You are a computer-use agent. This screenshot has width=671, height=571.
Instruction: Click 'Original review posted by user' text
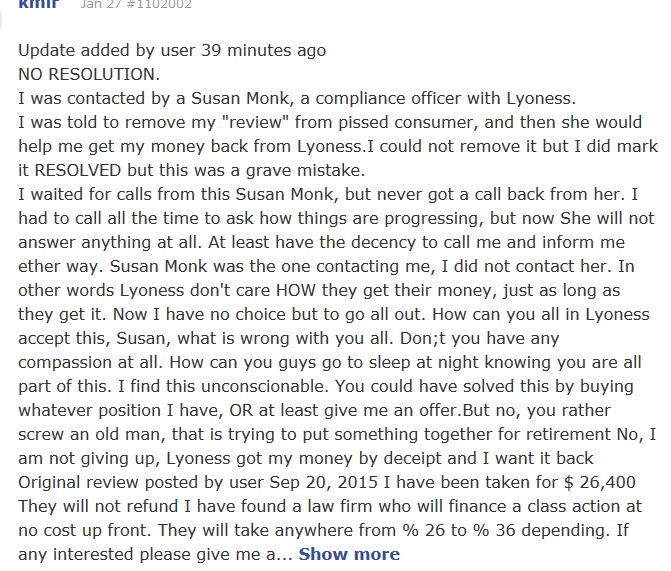pos(140,482)
